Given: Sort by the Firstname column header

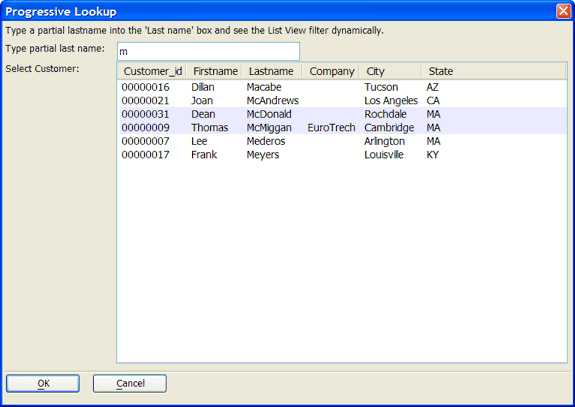Looking at the screenshot, I should 215,71.
